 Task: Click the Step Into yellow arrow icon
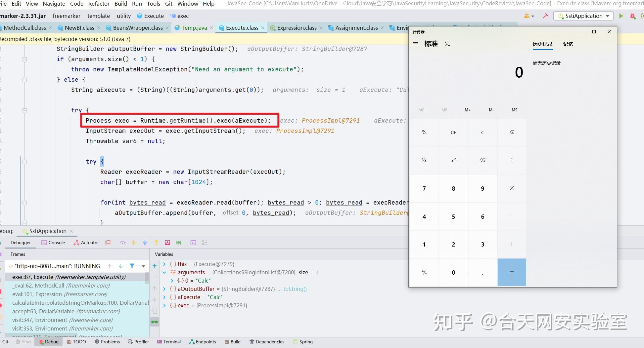pos(134,242)
